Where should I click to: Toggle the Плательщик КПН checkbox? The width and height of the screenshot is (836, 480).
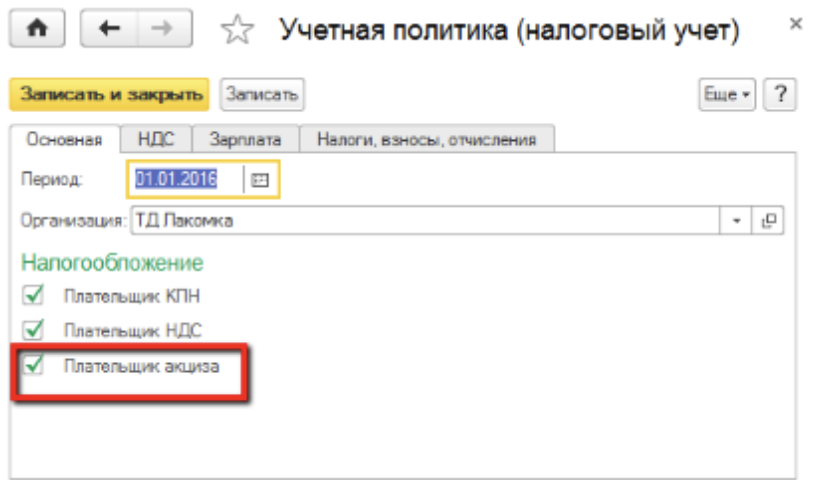pyautogui.click(x=34, y=295)
